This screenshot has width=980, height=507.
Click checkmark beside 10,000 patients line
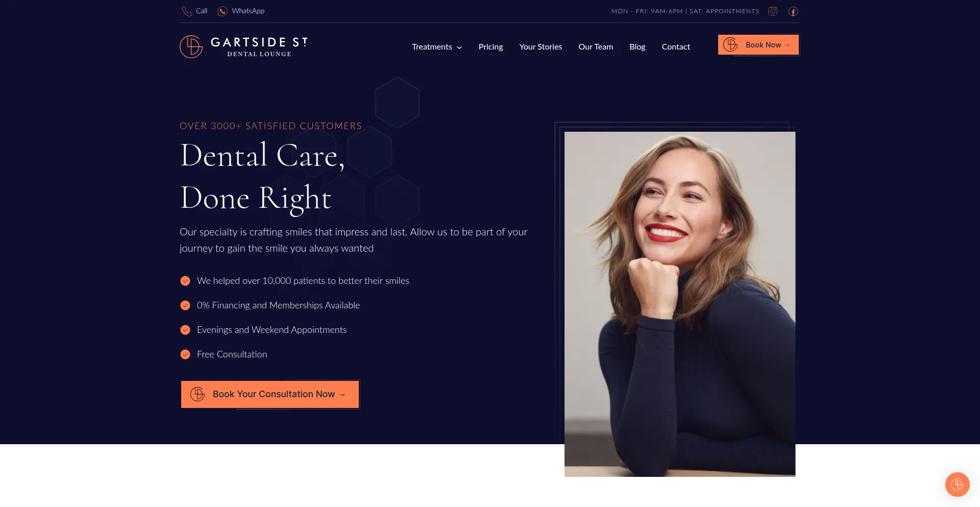click(x=185, y=281)
